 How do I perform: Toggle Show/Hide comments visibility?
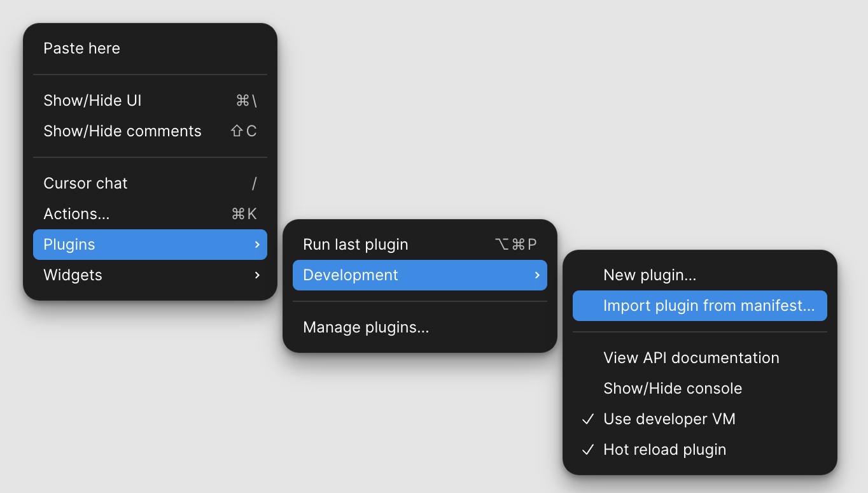coord(122,131)
